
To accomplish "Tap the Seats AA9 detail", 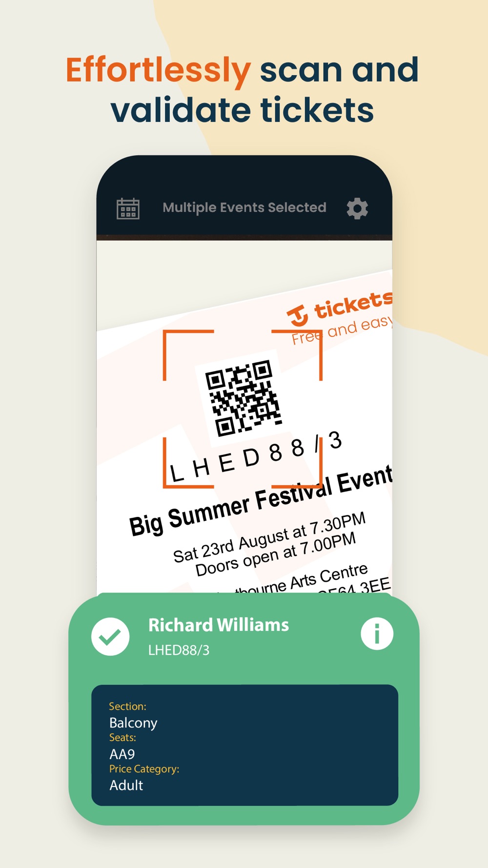I will [122, 747].
